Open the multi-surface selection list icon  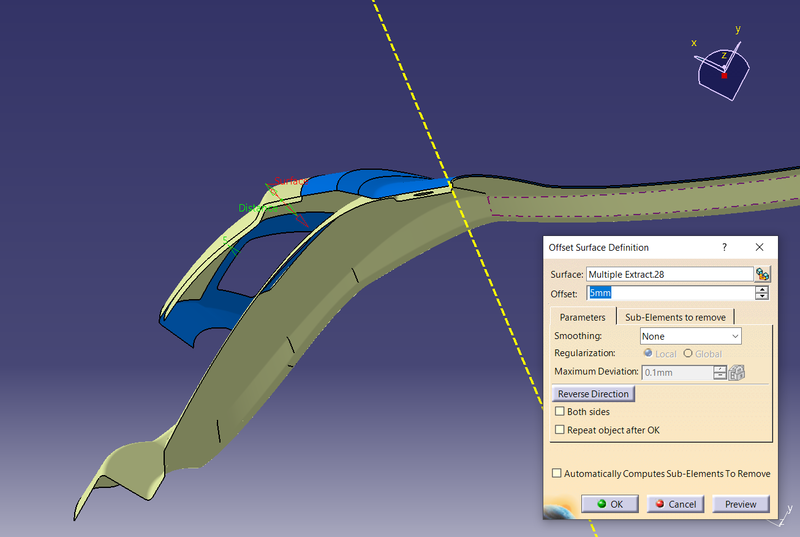(762, 274)
